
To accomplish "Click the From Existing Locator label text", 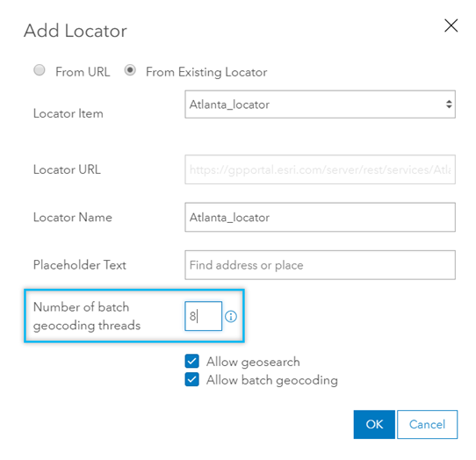I will (206, 72).
